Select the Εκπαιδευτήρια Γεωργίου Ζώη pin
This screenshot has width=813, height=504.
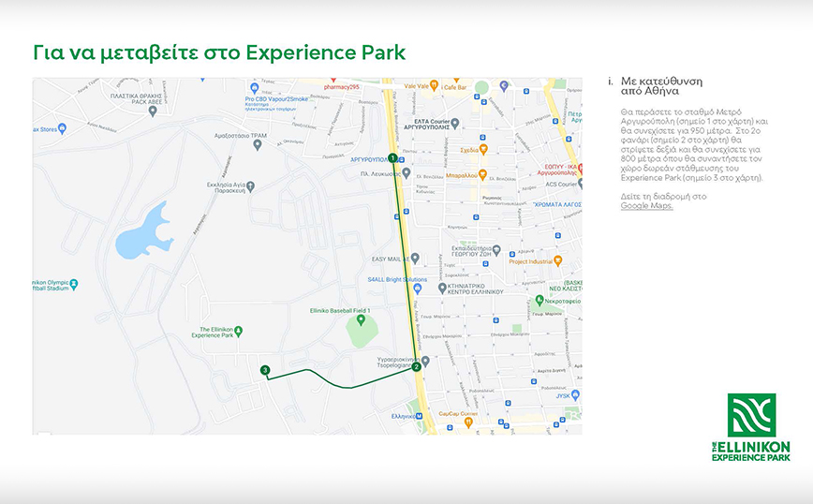coord(497,249)
